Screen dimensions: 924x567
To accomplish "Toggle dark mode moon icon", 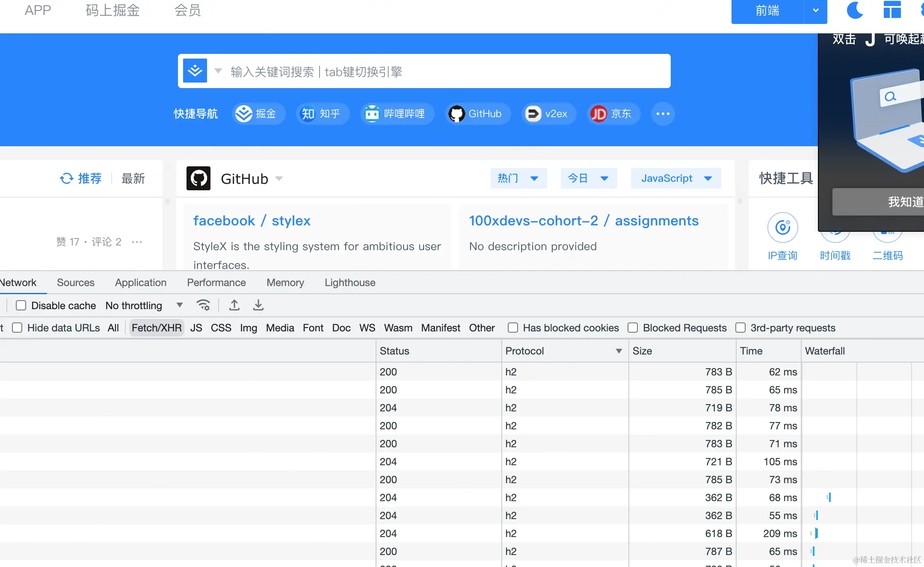I will point(855,10).
